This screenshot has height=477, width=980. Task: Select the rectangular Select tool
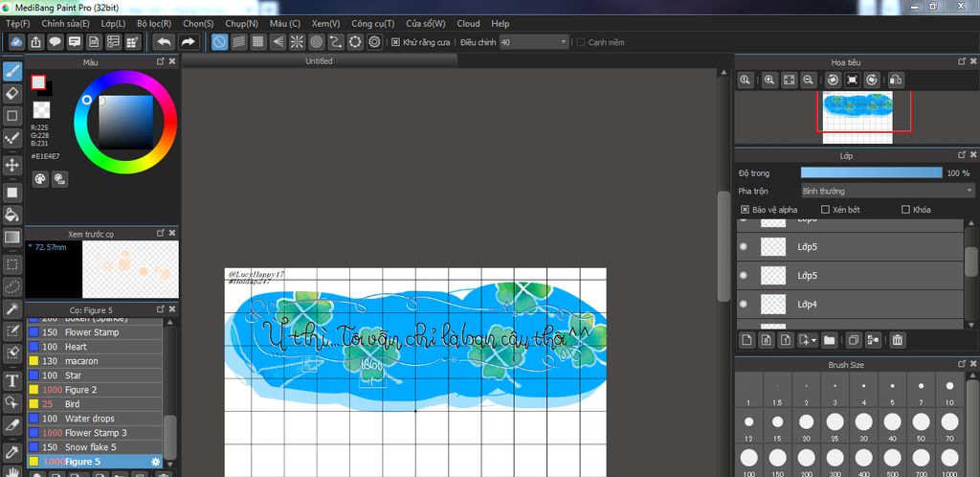point(11,263)
